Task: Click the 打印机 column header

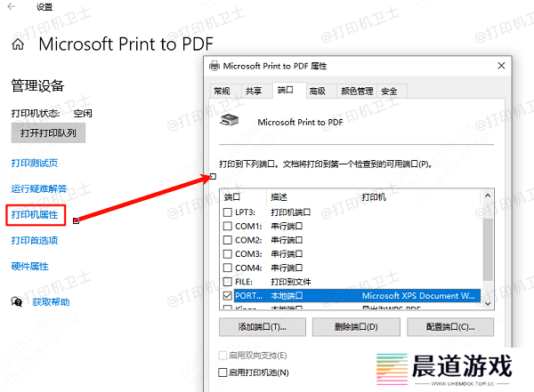Action: (374, 197)
